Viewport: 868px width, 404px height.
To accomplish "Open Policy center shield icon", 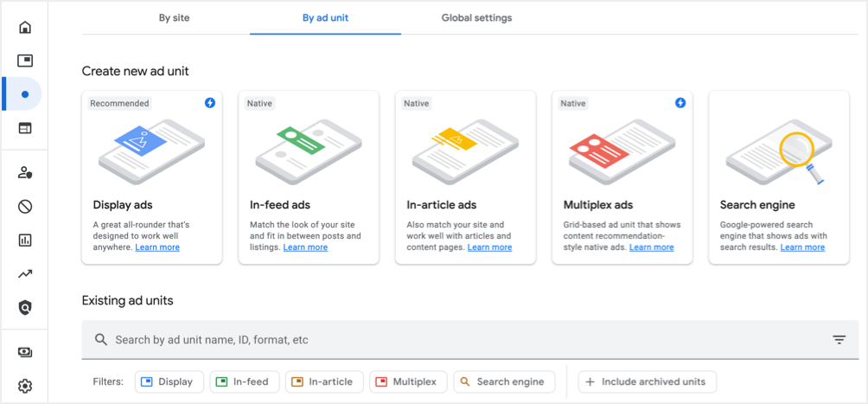I will (x=25, y=308).
